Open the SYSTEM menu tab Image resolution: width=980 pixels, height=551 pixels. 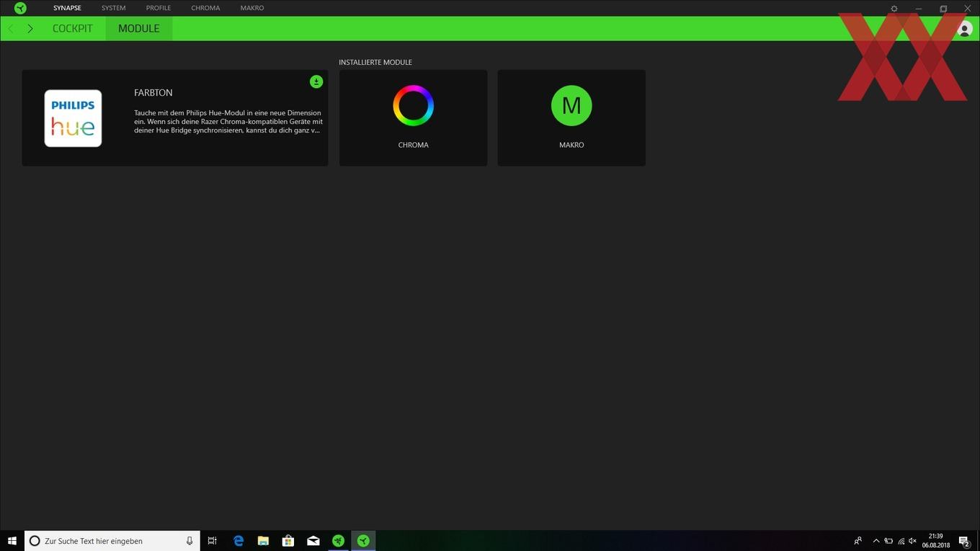(x=113, y=8)
